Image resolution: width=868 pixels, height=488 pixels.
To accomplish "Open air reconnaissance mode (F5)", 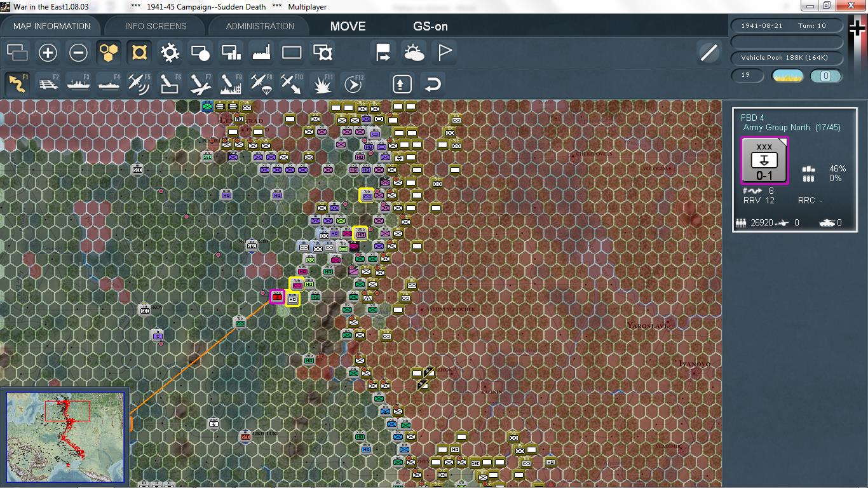I will click(139, 83).
